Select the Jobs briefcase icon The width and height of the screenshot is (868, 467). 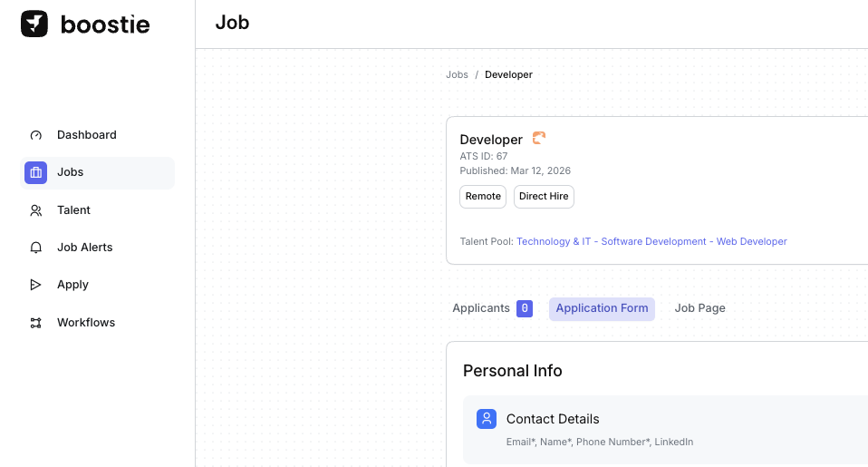coord(36,172)
